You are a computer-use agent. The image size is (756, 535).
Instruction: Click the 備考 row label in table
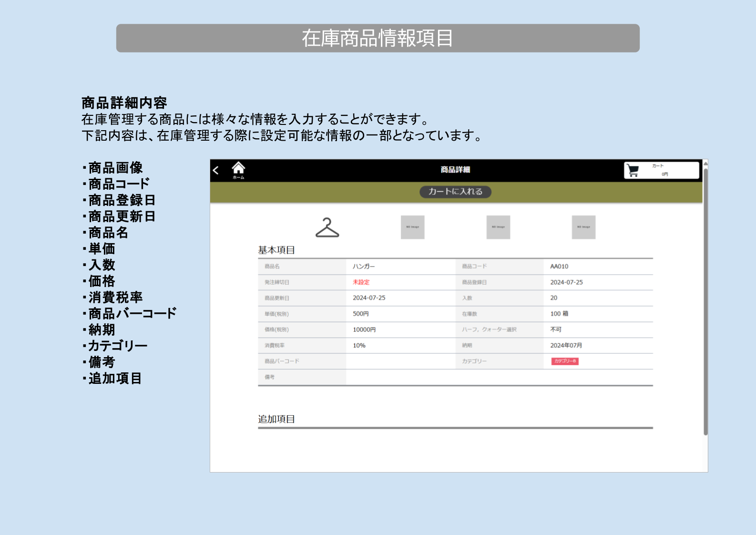(x=269, y=377)
